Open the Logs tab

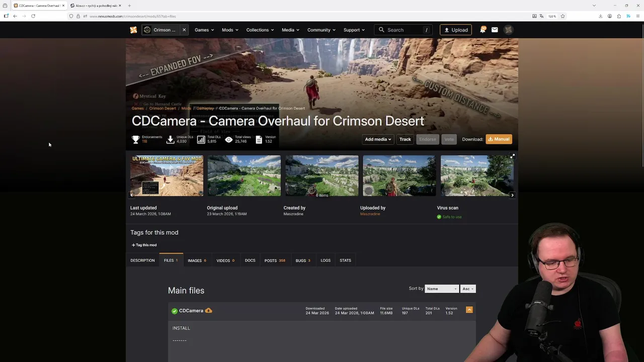coord(326,260)
